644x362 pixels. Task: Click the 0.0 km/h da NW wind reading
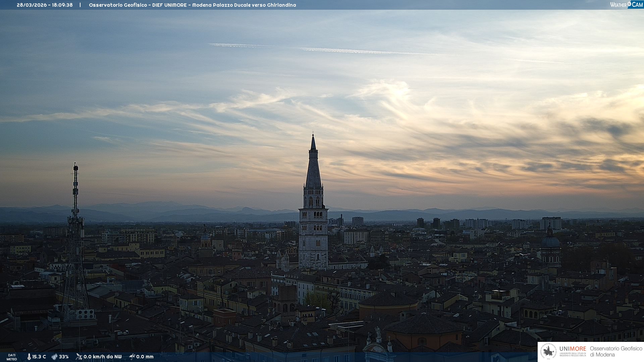point(102,357)
